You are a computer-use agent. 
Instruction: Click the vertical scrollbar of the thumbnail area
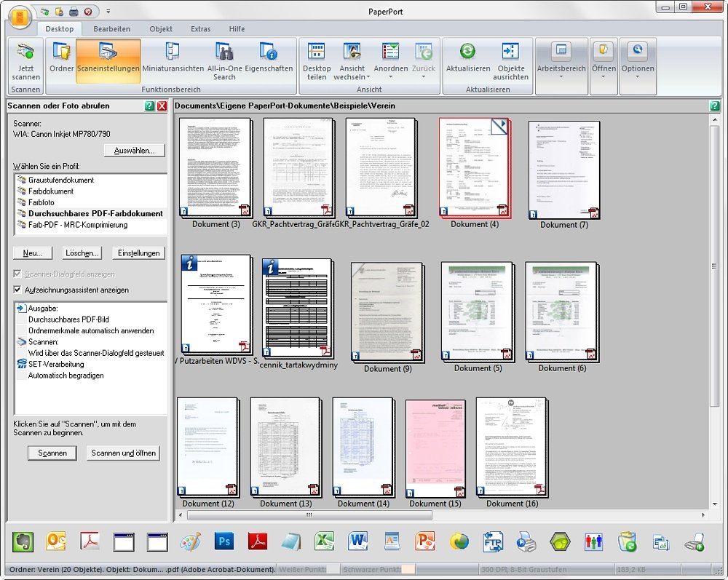[x=715, y=266]
